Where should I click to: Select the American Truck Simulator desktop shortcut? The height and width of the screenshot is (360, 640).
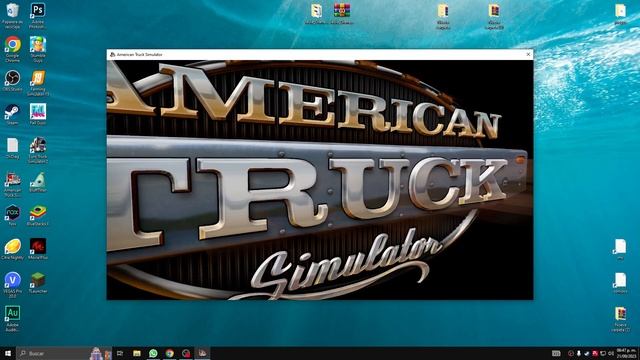12,184
